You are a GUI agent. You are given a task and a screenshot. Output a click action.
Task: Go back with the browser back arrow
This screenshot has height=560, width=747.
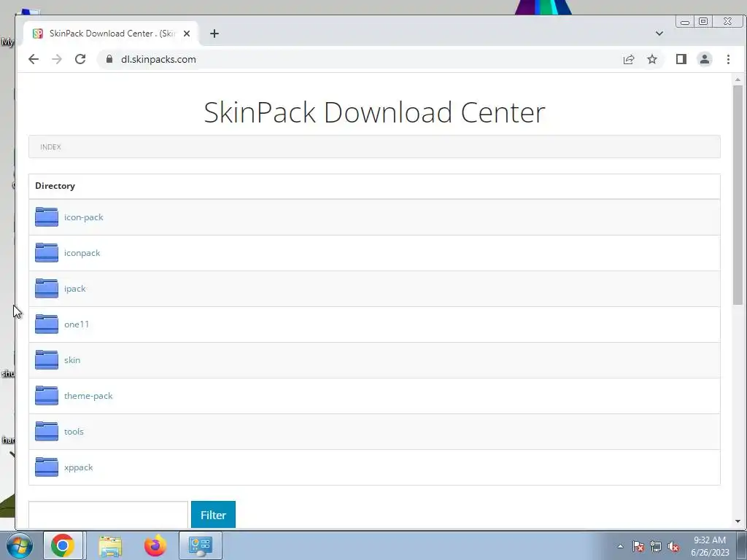pos(34,59)
